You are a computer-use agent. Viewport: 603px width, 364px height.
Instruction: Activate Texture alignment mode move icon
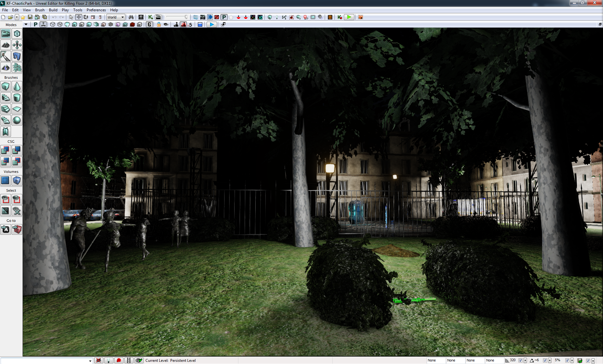pyautogui.click(x=17, y=45)
